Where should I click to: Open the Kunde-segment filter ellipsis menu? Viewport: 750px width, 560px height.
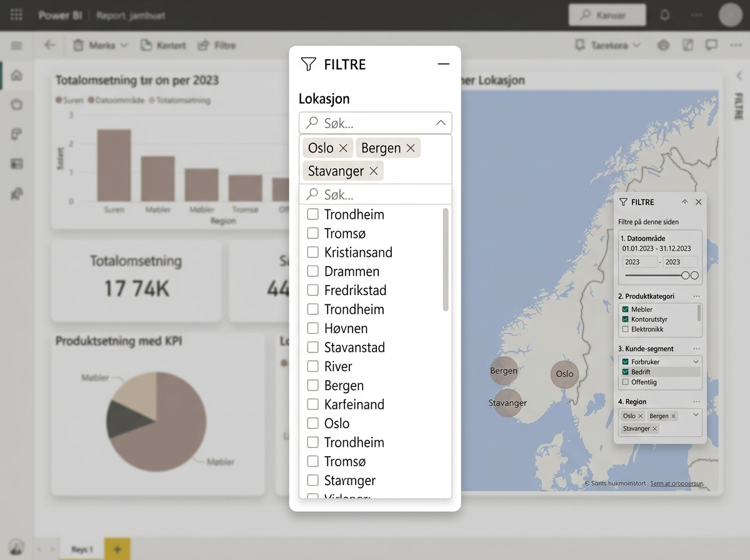[697, 349]
